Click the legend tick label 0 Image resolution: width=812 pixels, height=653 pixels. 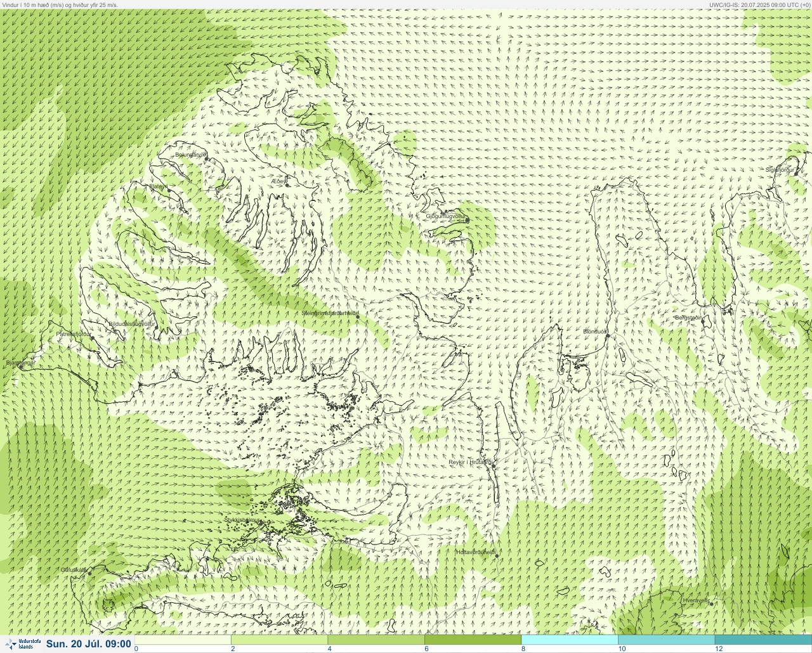pyautogui.click(x=136, y=649)
